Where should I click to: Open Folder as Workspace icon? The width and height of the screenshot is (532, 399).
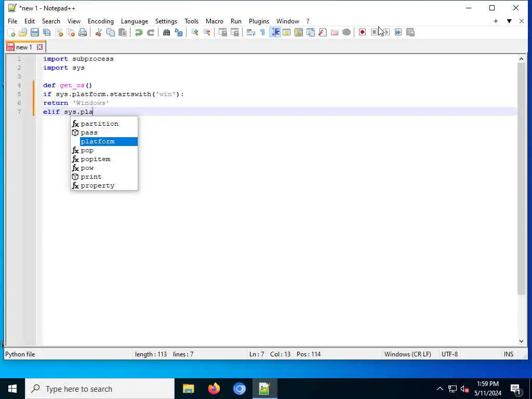tap(335, 32)
